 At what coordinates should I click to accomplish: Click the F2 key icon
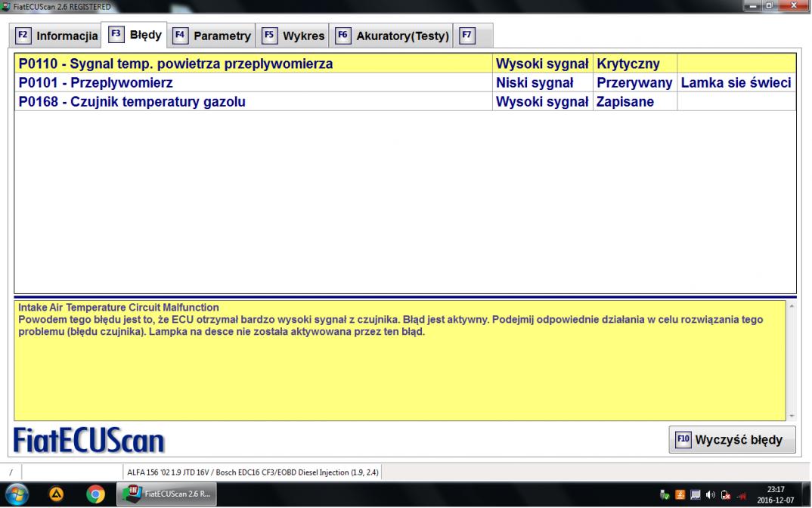tap(23, 36)
